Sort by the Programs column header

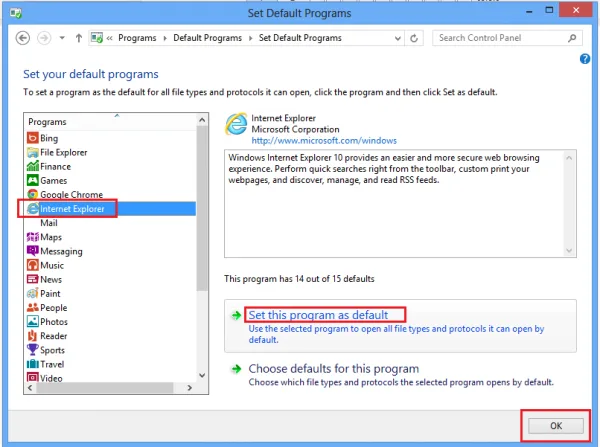point(110,122)
